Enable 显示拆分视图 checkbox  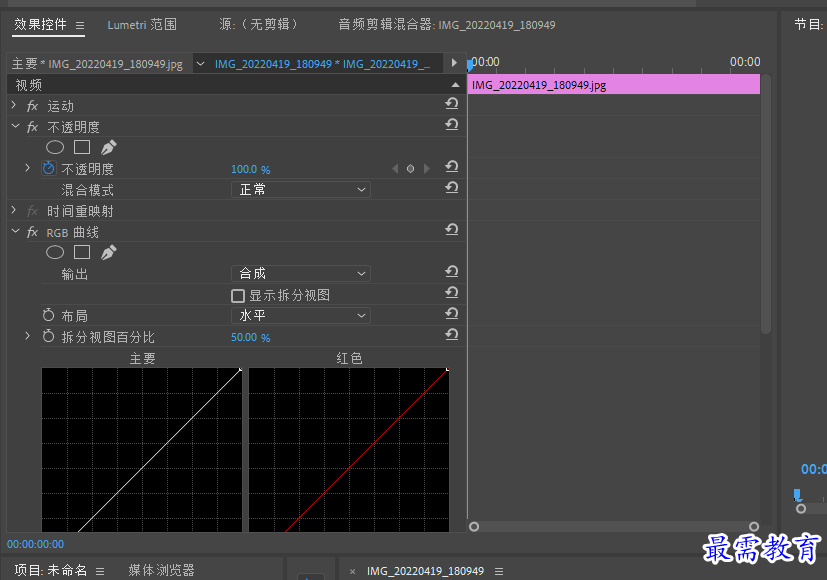238,296
